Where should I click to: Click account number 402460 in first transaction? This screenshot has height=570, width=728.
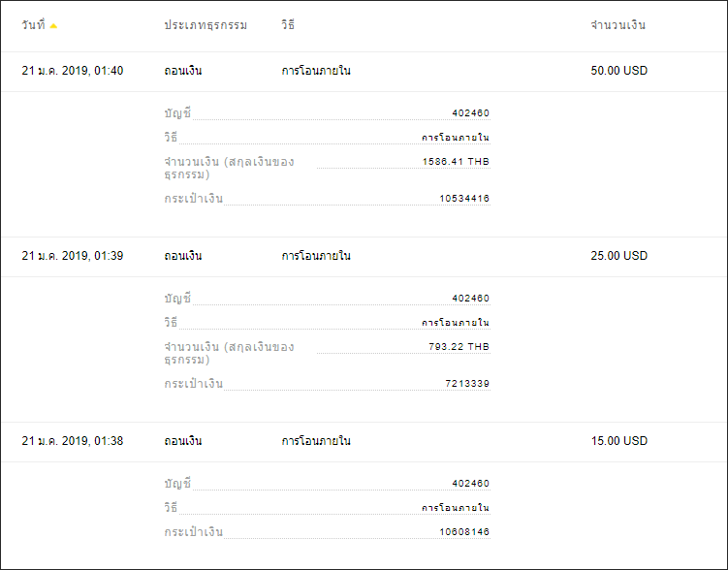pos(471,113)
